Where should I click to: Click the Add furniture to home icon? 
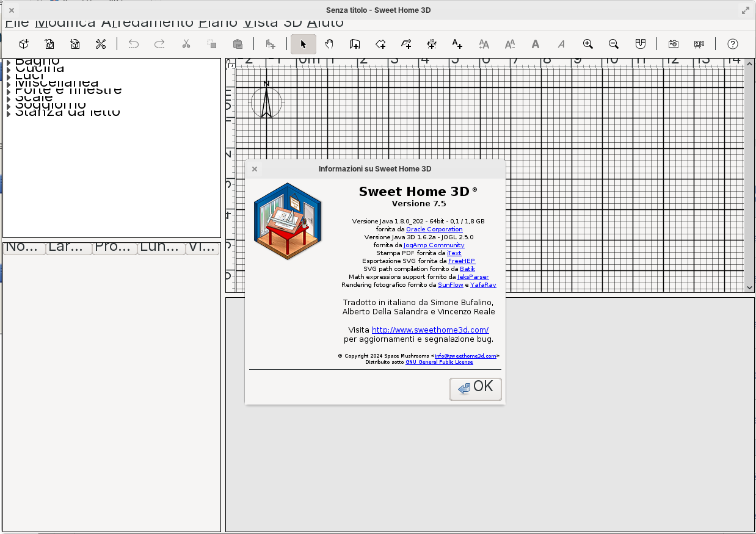[x=271, y=44]
